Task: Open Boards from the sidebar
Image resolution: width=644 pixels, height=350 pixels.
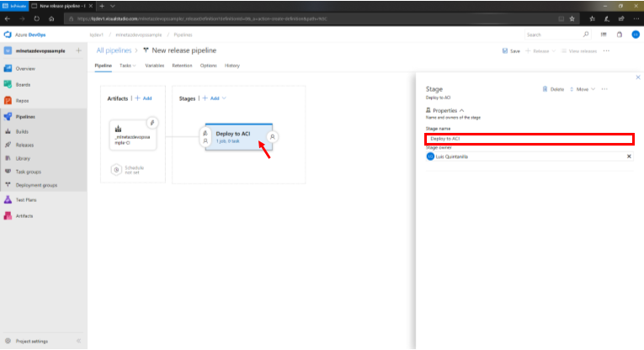Action: (25, 83)
